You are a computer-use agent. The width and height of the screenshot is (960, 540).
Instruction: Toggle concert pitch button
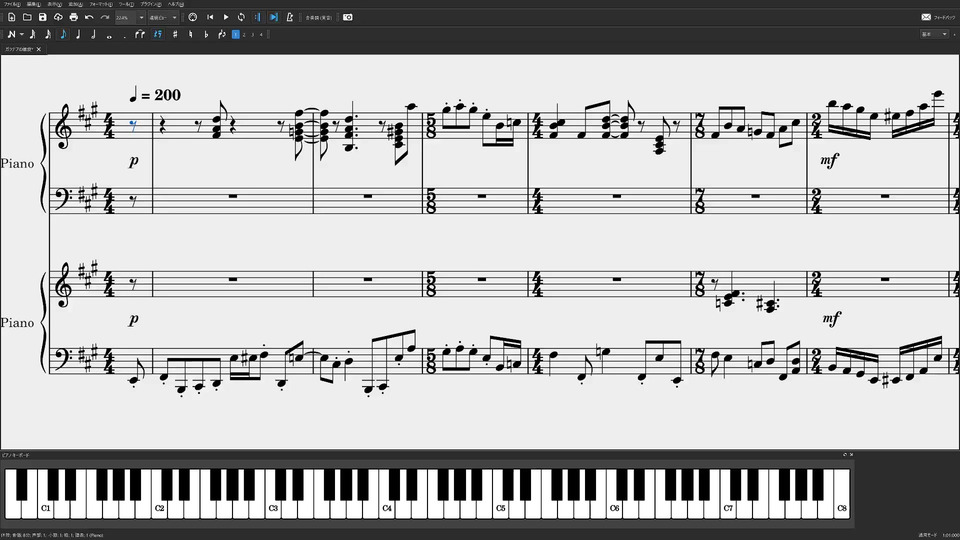318,17
